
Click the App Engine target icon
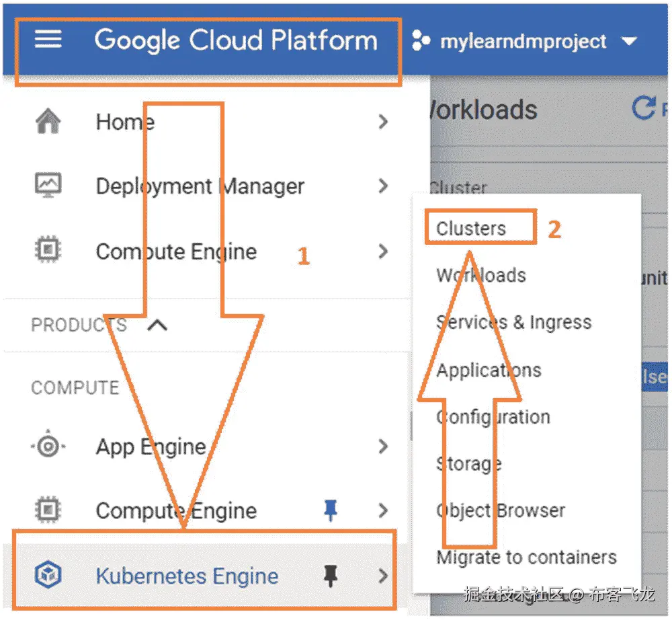pos(48,447)
